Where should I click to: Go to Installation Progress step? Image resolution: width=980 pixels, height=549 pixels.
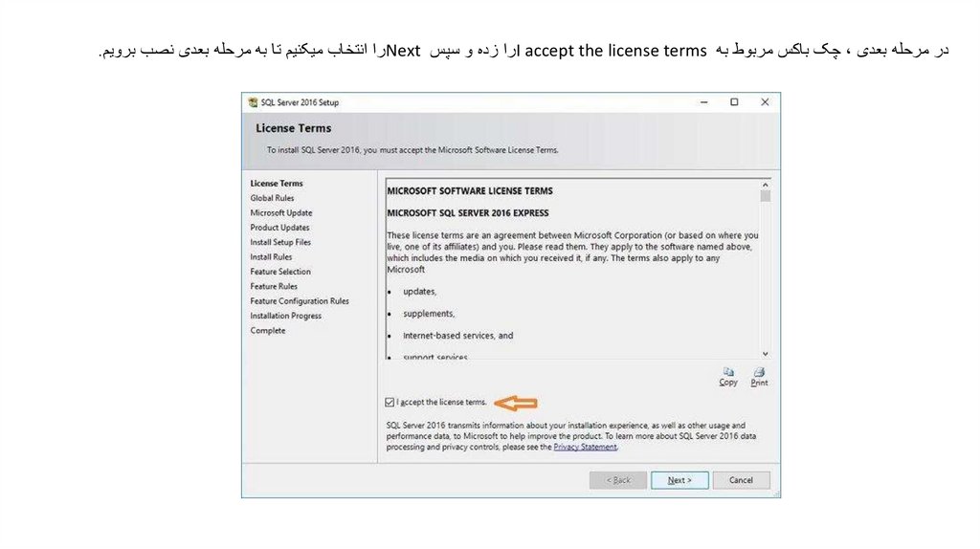pos(286,316)
